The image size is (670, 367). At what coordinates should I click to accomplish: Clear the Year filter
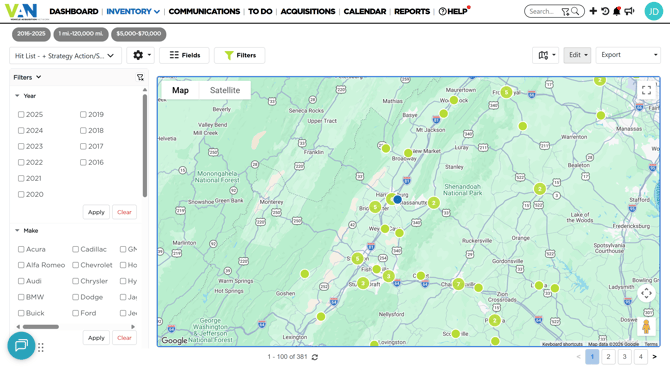[124, 212]
